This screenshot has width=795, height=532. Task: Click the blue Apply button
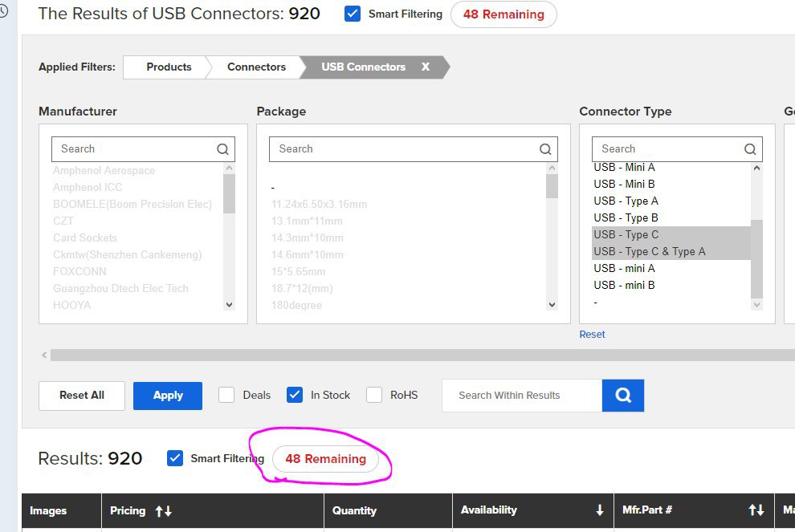(x=168, y=396)
